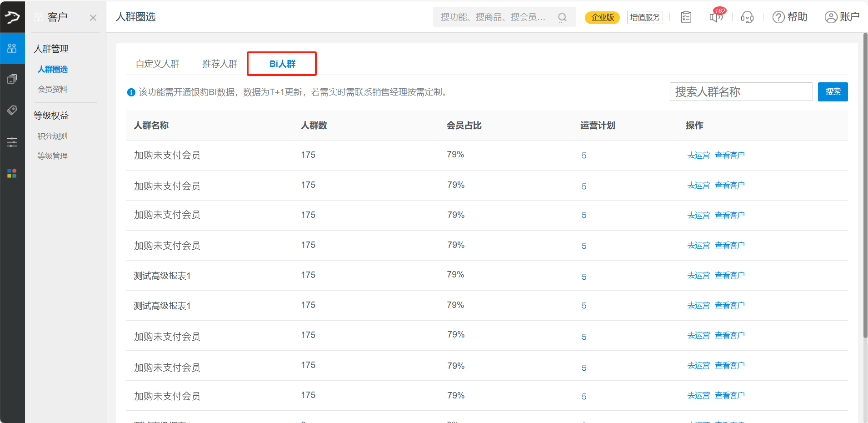Contact support via the headset icon
The image size is (868, 423).
[747, 17]
